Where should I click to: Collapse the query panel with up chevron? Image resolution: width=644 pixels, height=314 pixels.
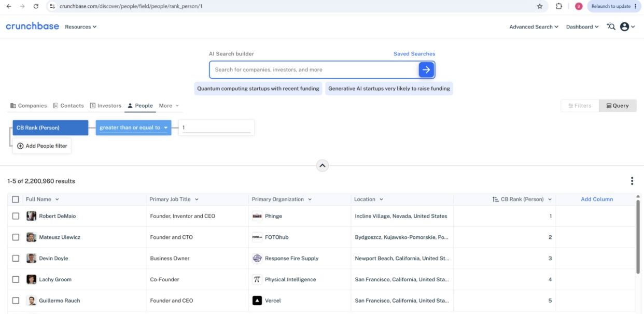coord(322,166)
